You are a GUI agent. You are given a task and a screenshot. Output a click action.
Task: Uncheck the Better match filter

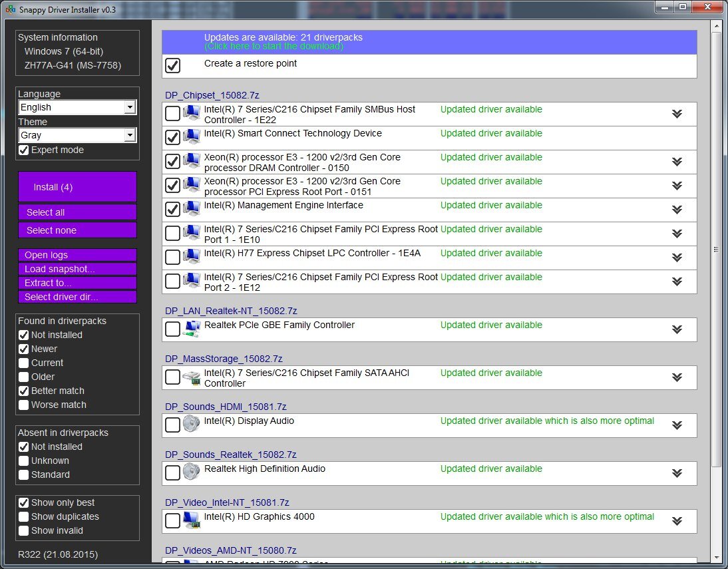click(24, 391)
